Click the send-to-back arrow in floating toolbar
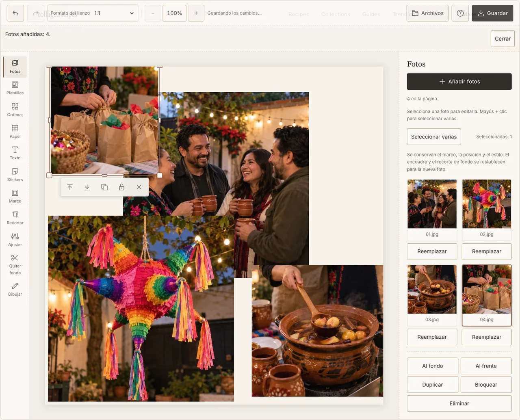The image size is (520, 420). 87,187
